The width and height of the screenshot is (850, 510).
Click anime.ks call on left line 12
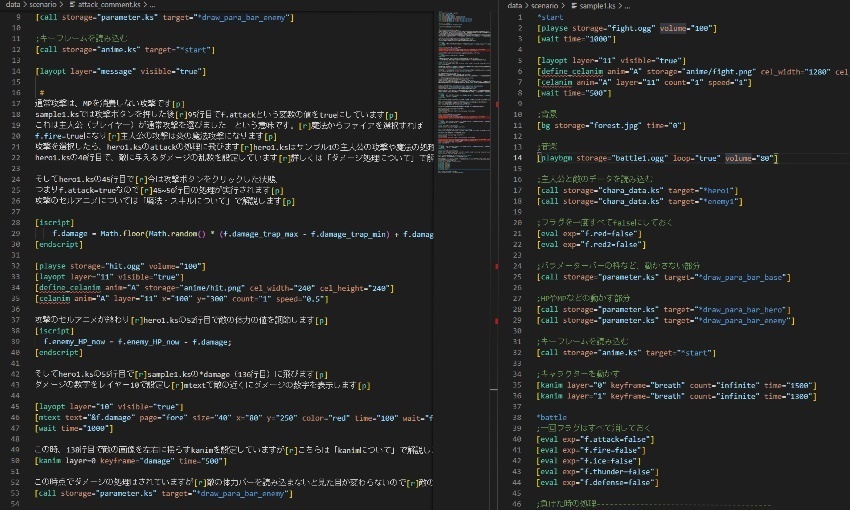[125, 49]
